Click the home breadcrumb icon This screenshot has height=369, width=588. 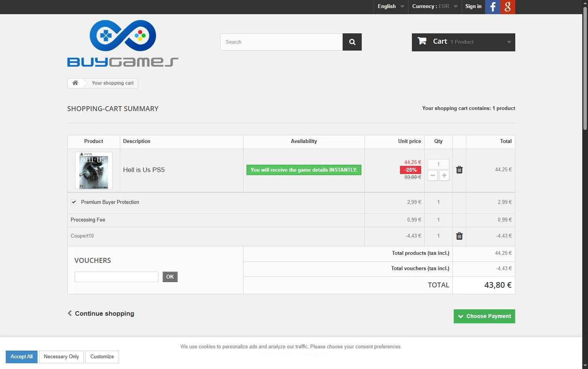click(x=75, y=83)
